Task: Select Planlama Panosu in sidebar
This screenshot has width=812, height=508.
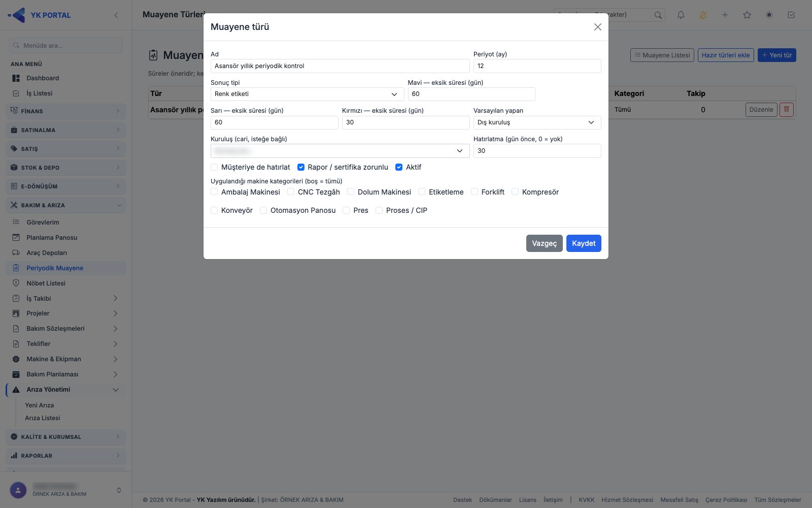Action: [x=66, y=238]
